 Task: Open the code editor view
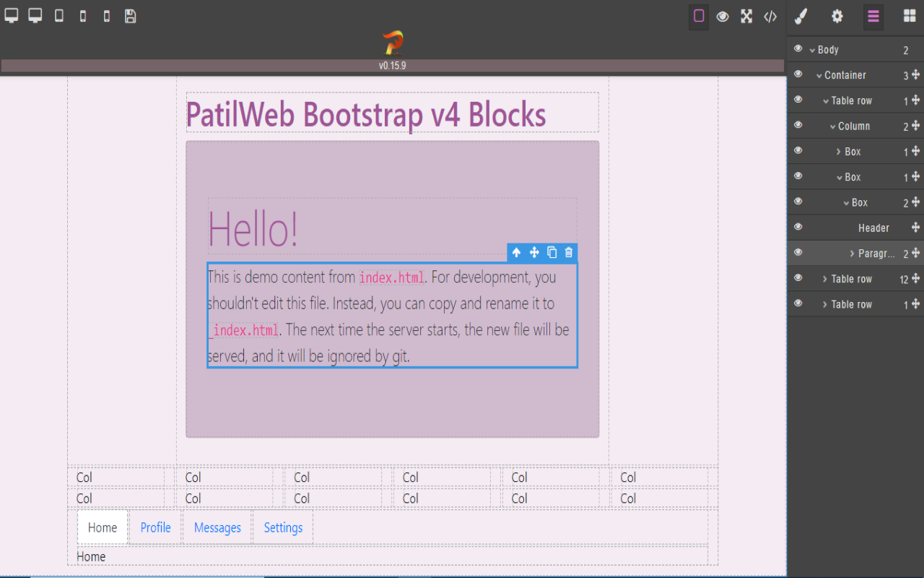tap(770, 16)
